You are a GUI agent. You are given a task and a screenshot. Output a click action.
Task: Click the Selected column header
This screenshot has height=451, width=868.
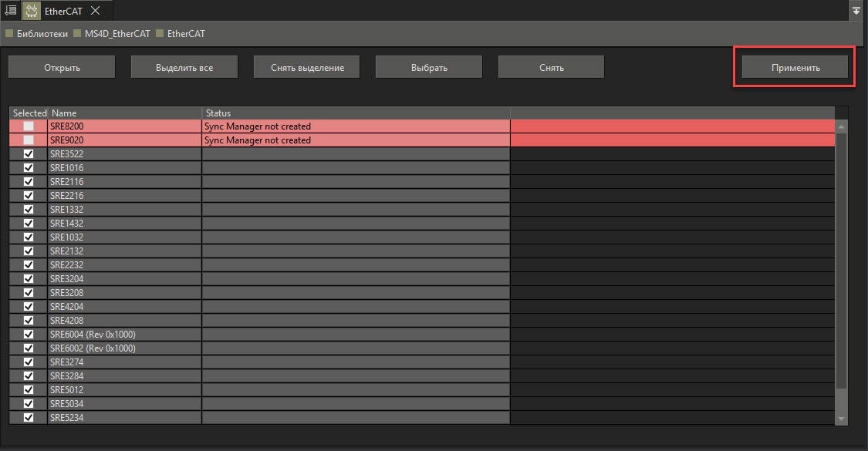29,113
